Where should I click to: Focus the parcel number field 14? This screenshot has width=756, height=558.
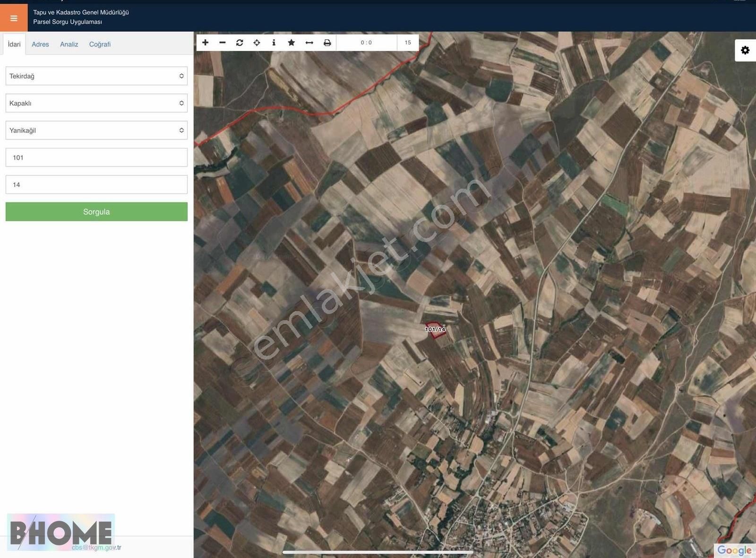pyautogui.click(x=96, y=184)
